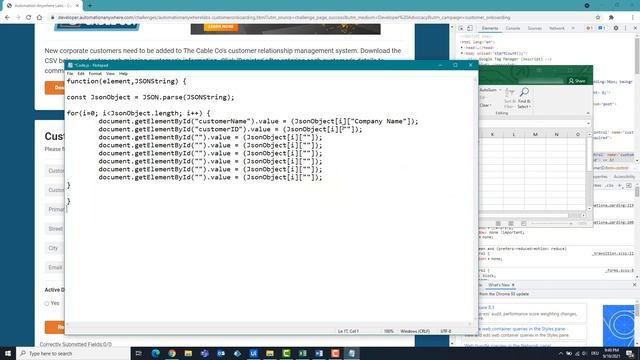Open the Chrome home page button
Viewport: 640px width, 360px height.
(x=39, y=17)
